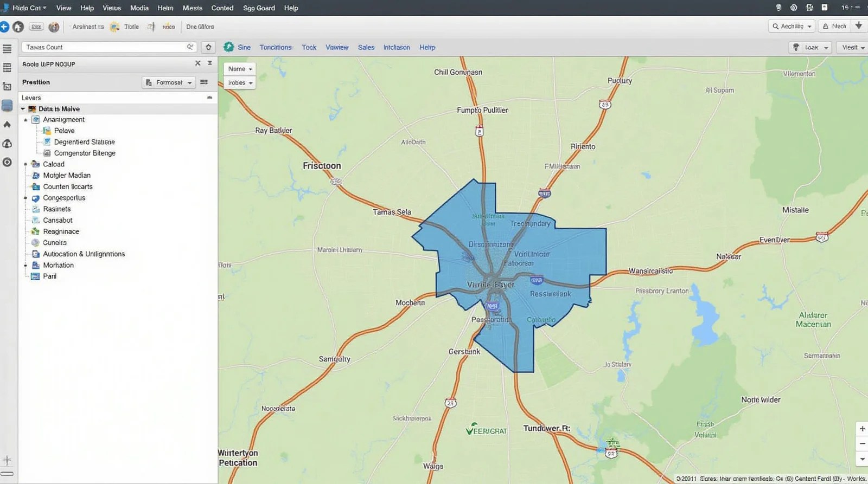The image size is (868, 484).
Task: Click the download arrow icon
Action: click(x=859, y=26)
